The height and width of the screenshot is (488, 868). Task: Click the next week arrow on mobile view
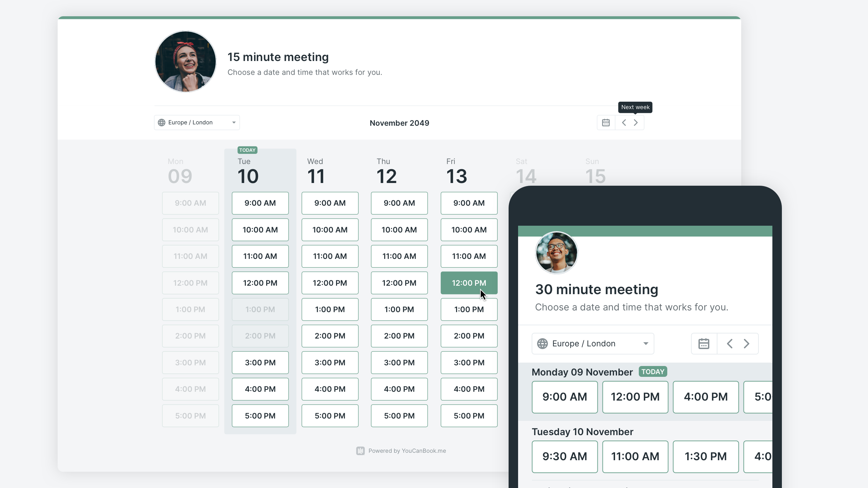[x=747, y=343]
